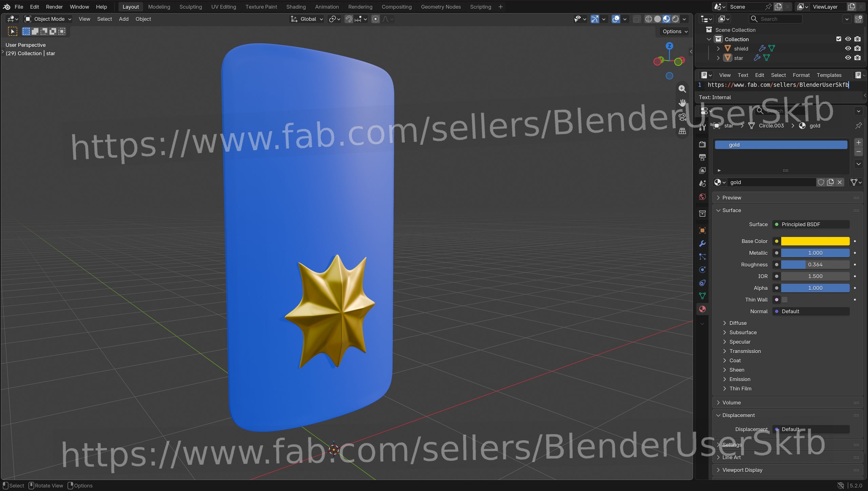868x491 pixels.
Task: Open viewport Options dropdown
Action: pyautogui.click(x=675, y=32)
